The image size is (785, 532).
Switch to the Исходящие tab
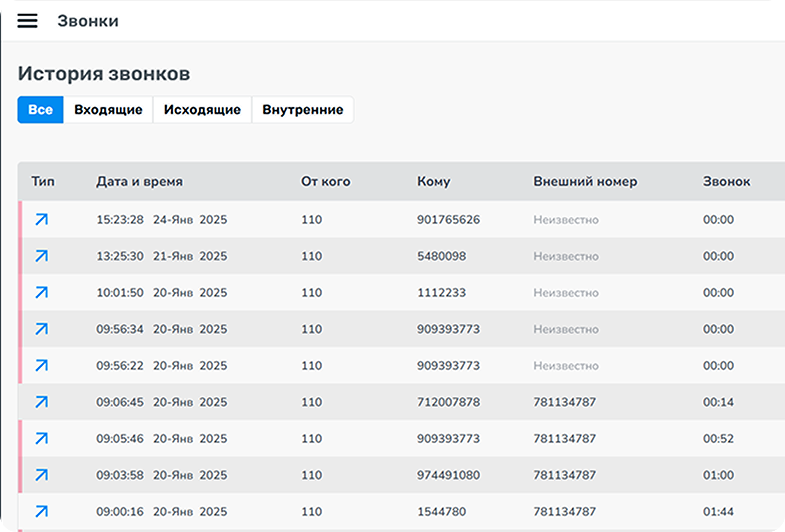(x=202, y=110)
